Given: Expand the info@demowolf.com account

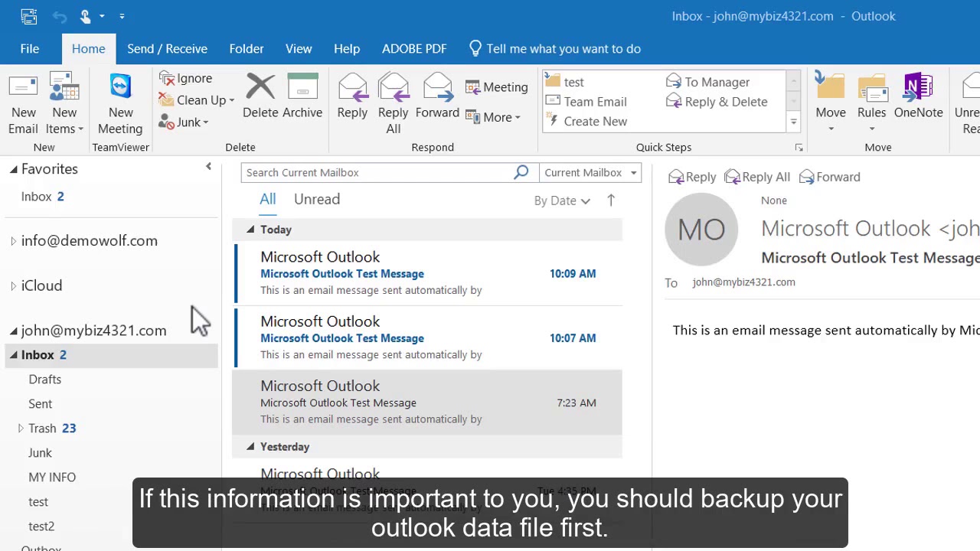Looking at the screenshot, I should pos(13,241).
